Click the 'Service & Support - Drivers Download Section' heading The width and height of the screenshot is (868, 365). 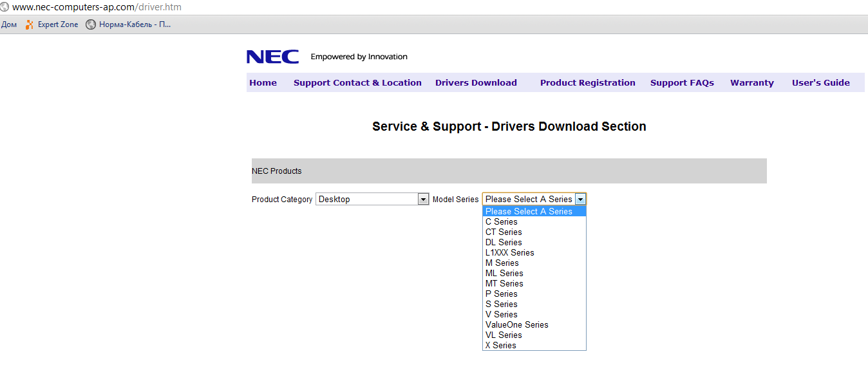[509, 126]
